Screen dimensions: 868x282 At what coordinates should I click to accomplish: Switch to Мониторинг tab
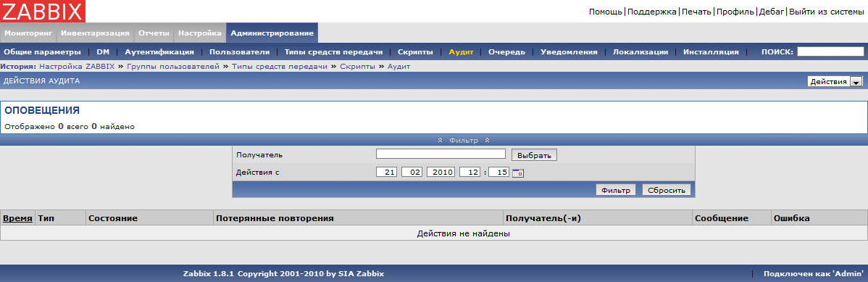pyautogui.click(x=28, y=33)
